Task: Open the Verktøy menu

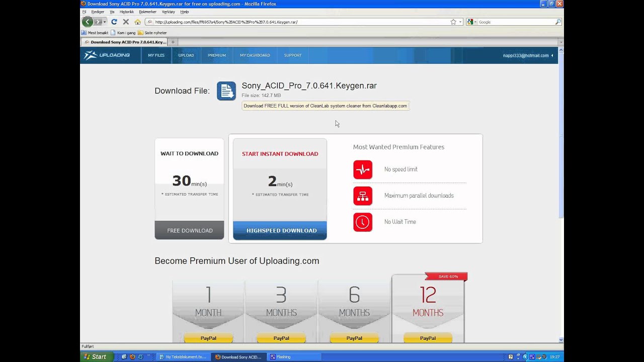Action: [x=168, y=12]
